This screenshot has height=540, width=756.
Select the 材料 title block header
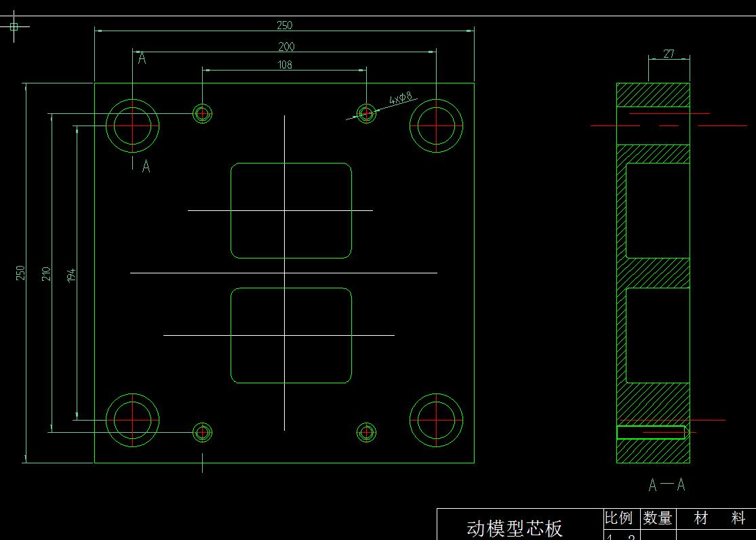click(x=719, y=518)
